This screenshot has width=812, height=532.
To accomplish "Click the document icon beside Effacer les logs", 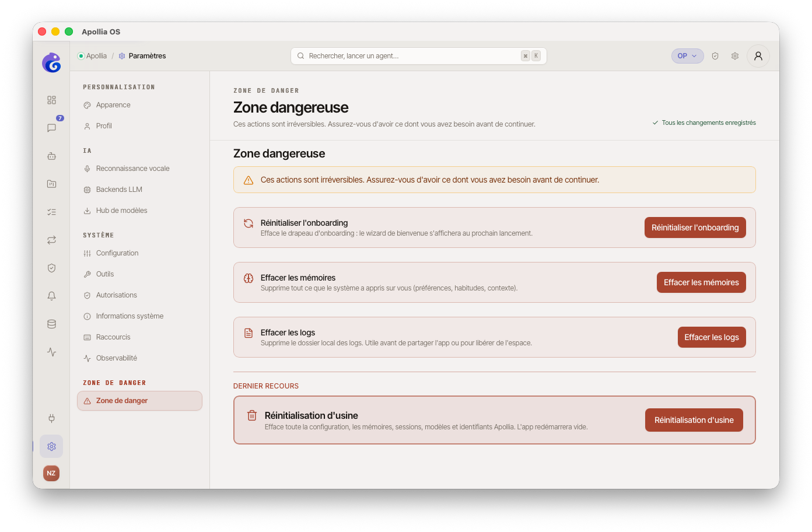I will pos(249,333).
